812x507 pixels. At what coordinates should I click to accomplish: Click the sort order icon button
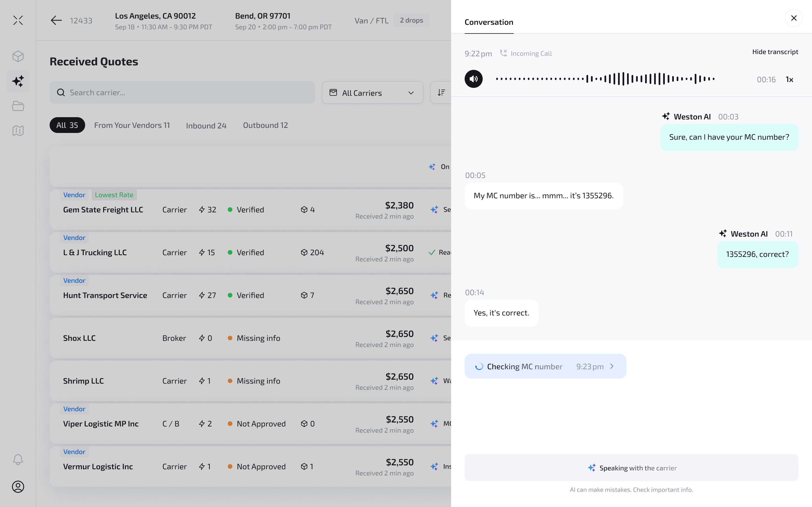(441, 93)
